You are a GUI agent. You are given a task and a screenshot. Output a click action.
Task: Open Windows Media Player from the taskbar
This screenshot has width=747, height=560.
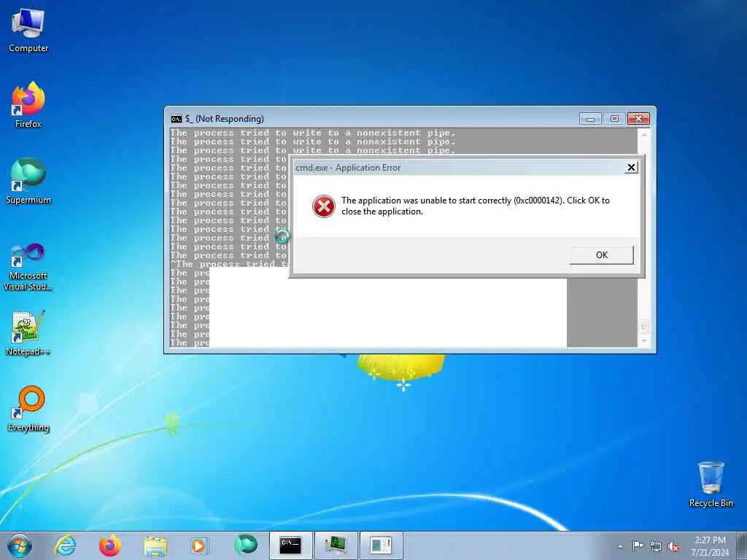point(200,545)
